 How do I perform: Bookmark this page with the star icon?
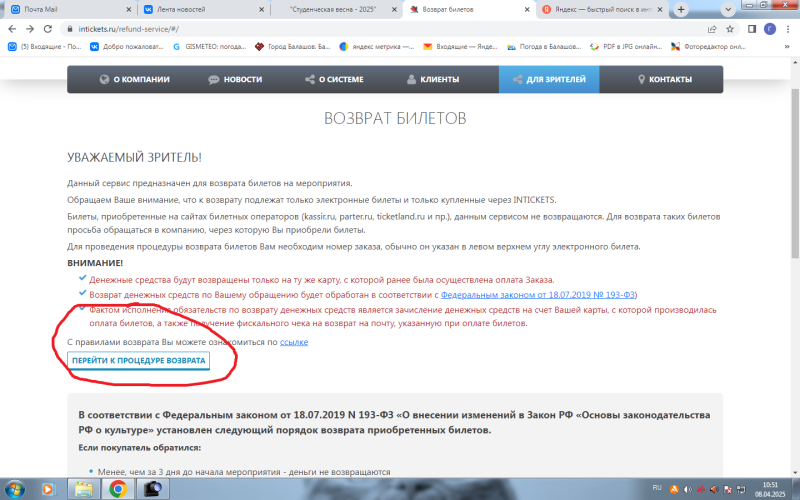730,29
